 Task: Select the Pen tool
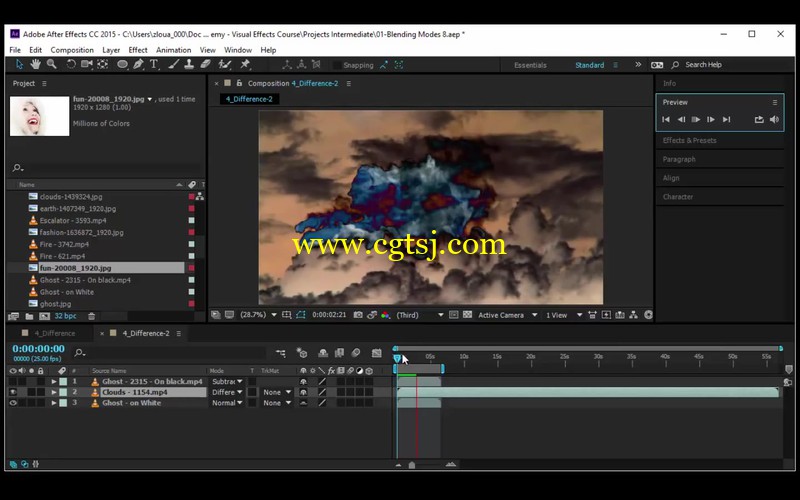coord(138,64)
